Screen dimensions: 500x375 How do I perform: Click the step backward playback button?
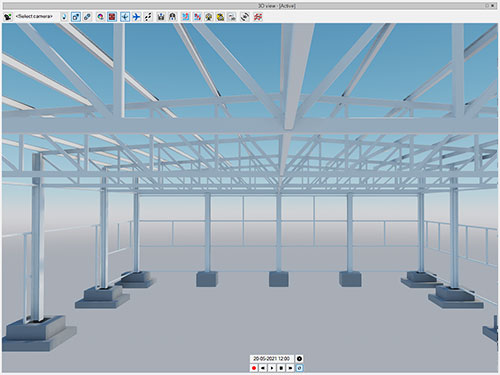coord(263,368)
